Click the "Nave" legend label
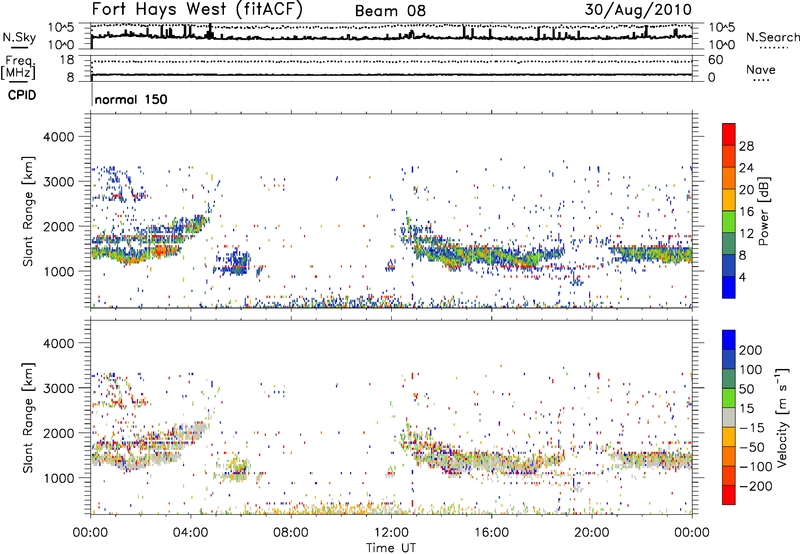This screenshot has height=554, width=800. click(x=760, y=69)
